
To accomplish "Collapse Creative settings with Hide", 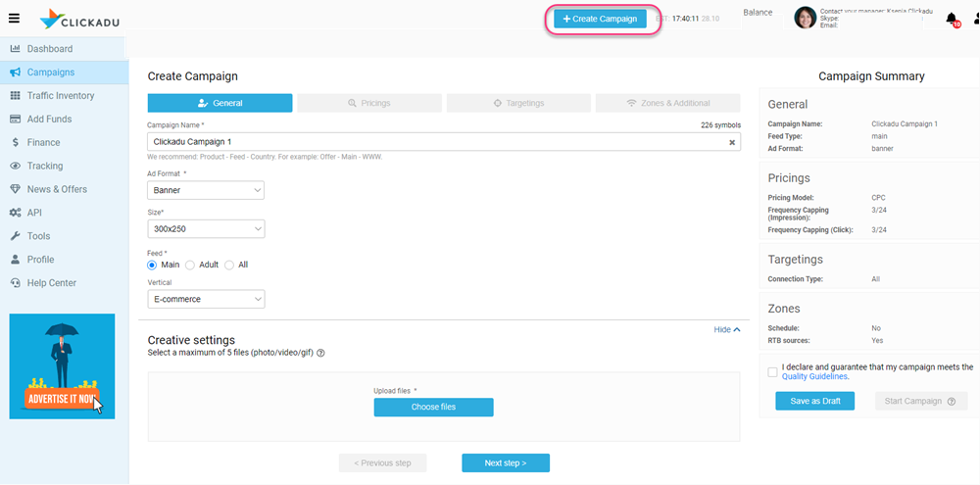I will coord(726,330).
